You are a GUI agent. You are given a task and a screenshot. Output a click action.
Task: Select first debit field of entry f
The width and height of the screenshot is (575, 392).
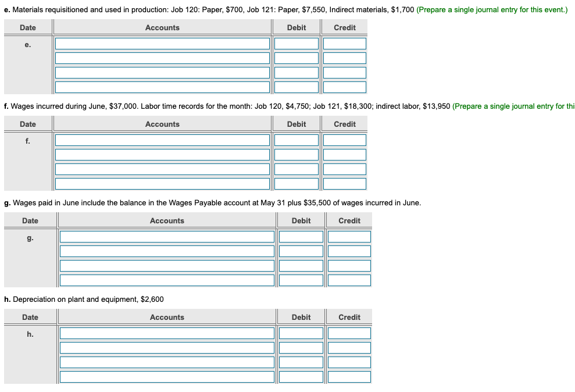coord(297,140)
